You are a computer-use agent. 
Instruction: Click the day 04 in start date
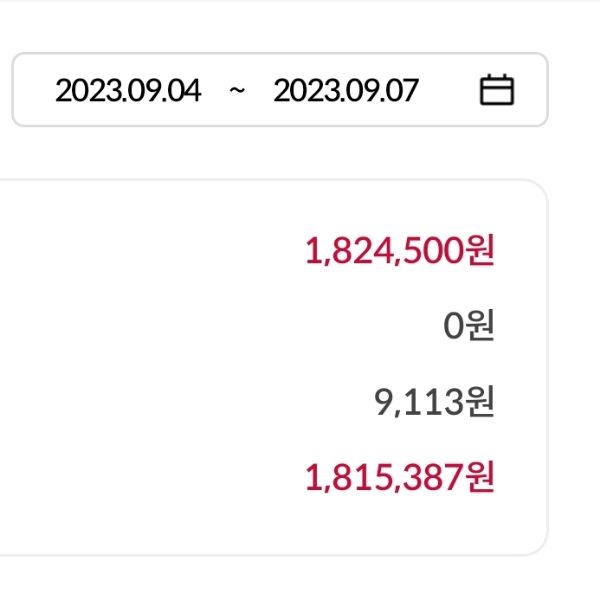(x=185, y=91)
